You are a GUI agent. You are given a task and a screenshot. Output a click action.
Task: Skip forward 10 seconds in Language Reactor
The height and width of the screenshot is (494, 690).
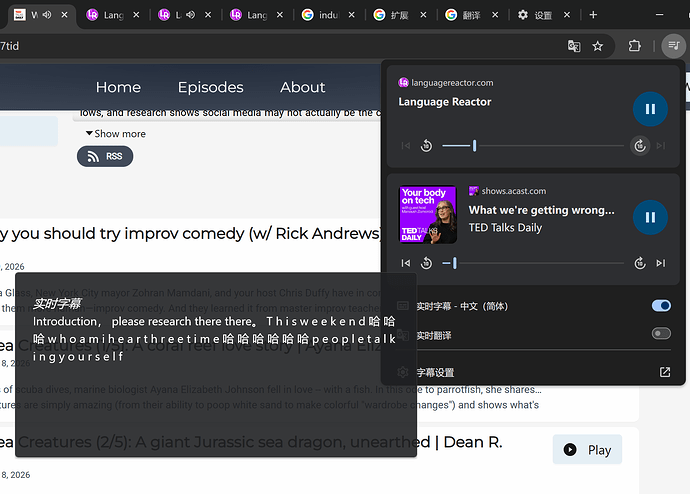(x=640, y=146)
